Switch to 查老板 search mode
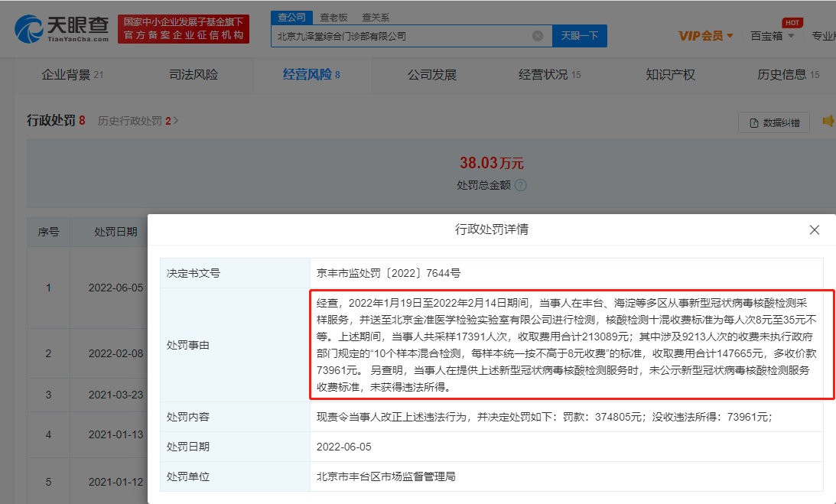 [333, 17]
